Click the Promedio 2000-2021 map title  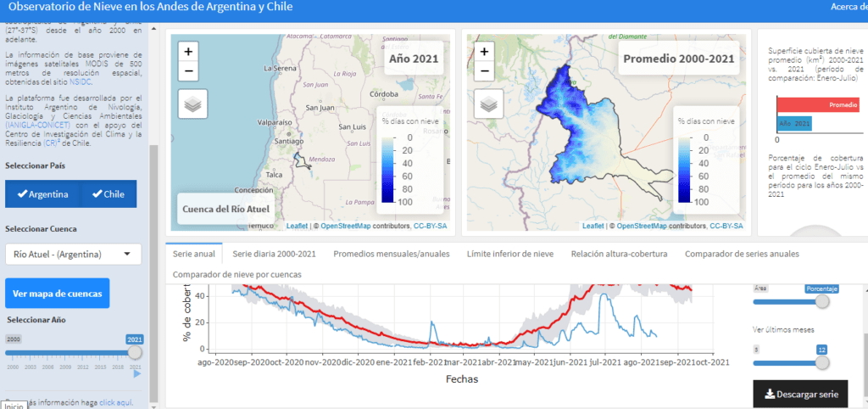[679, 59]
